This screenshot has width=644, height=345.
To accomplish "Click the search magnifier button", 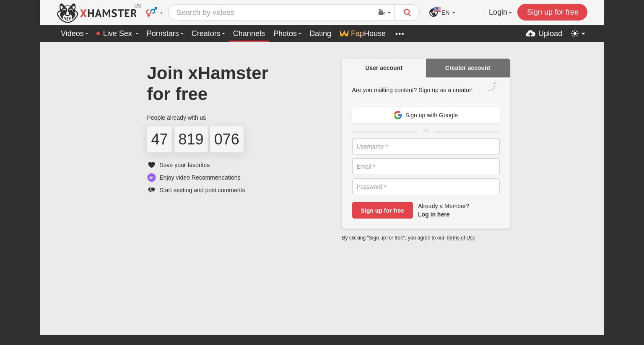I will pyautogui.click(x=407, y=13).
